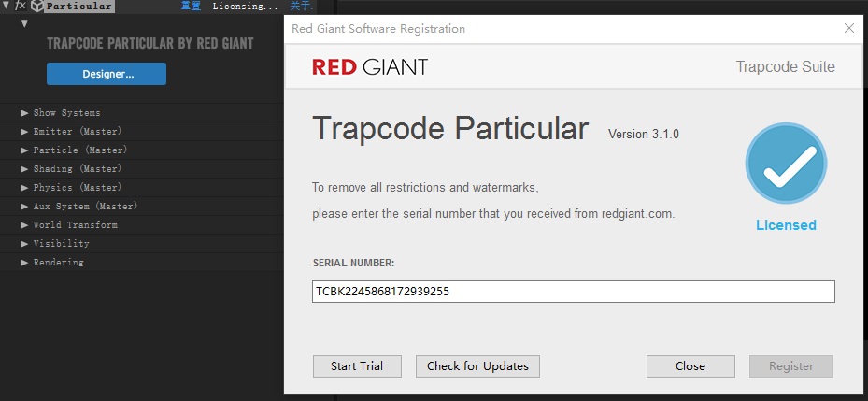Viewport: 868px width, 401px height.
Task: Select the Particular effect name
Action: 78,7
